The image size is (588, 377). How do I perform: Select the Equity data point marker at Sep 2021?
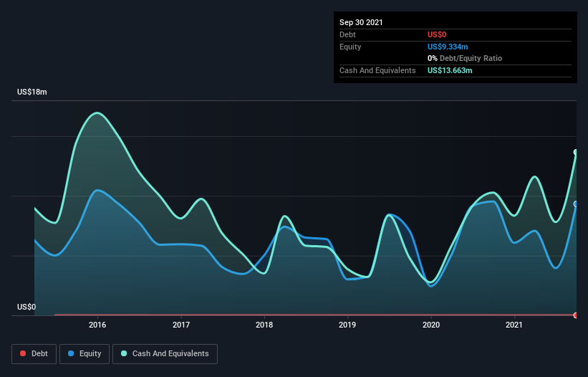point(576,204)
